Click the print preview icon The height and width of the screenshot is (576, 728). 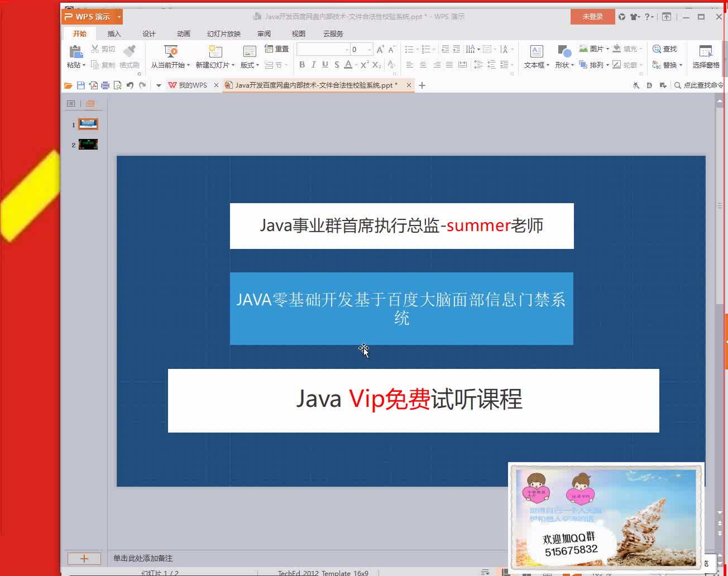point(117,85)
